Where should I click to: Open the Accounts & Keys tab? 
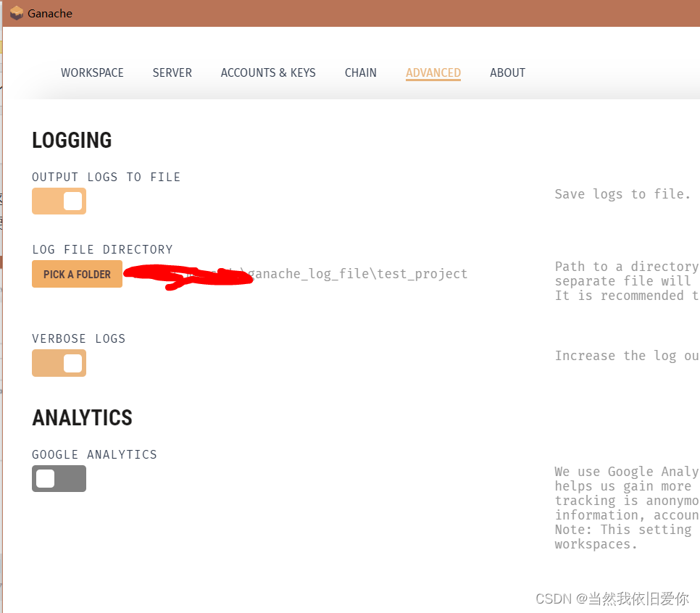click(268, 72)
